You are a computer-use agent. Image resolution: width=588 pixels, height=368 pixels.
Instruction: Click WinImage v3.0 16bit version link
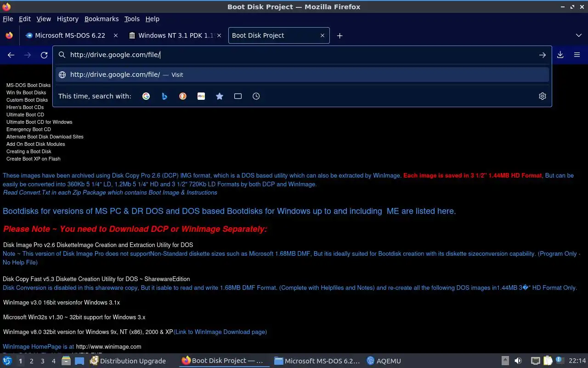pyautogui.click(x=62, y=302)
